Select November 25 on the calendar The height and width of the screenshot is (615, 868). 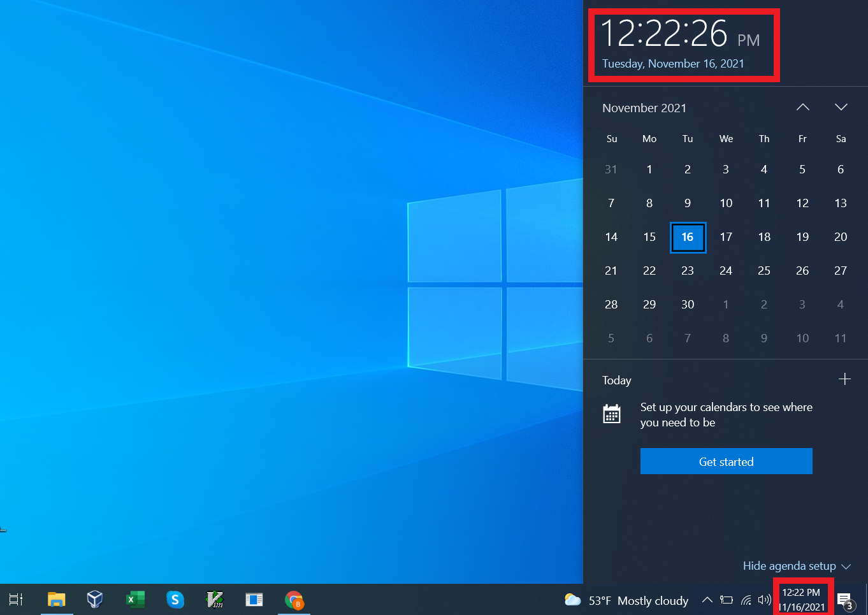coord(764,270)
